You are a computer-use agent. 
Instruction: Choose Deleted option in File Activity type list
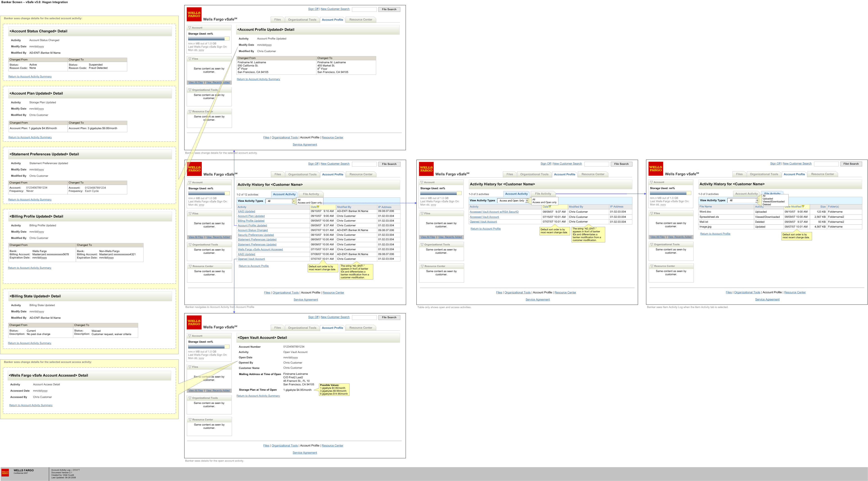pyautogui.click(x=767, y=204)
